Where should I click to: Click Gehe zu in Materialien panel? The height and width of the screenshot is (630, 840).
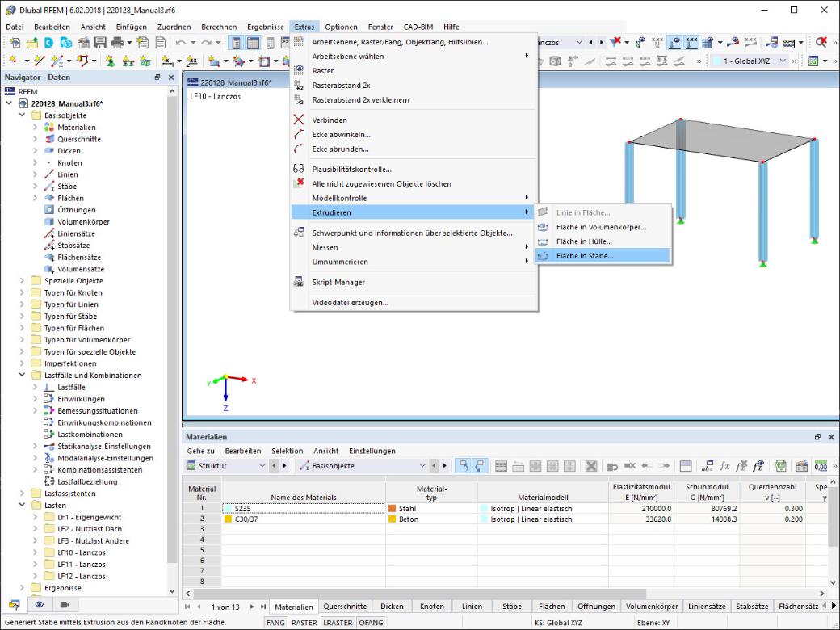click(x=201, y=451)
